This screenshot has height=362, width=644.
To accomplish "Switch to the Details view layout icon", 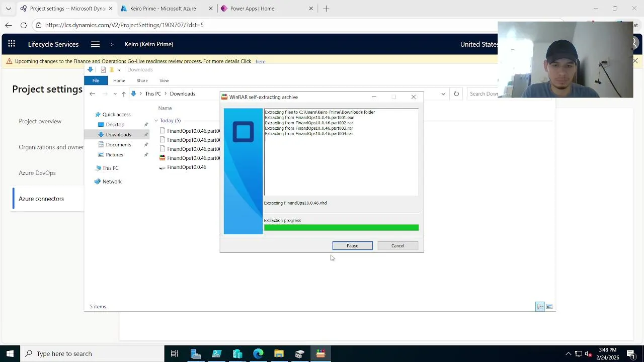I will click(540, 307).
